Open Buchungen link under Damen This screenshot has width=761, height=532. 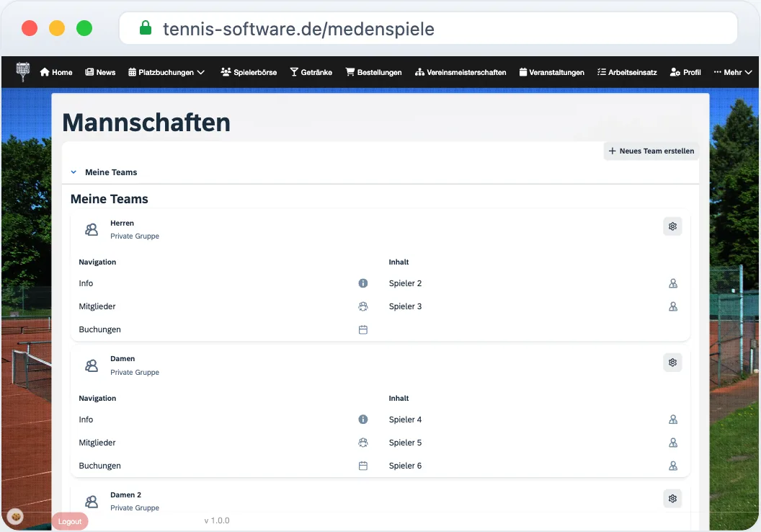(x=99, y=466)
